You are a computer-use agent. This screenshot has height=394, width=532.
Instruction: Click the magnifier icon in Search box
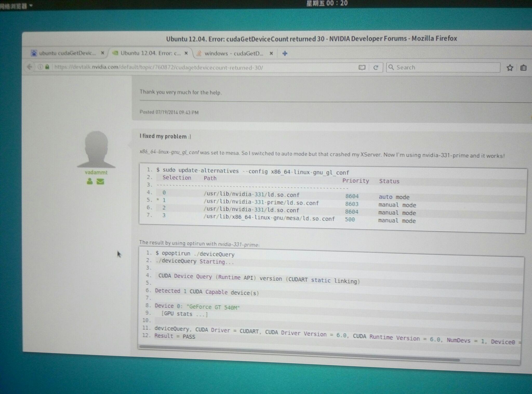coord(391,67)
